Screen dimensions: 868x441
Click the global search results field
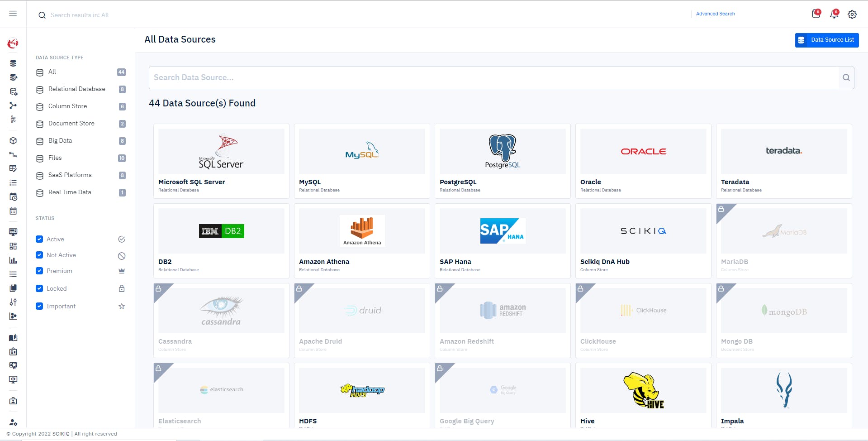(x=80, y=15)
